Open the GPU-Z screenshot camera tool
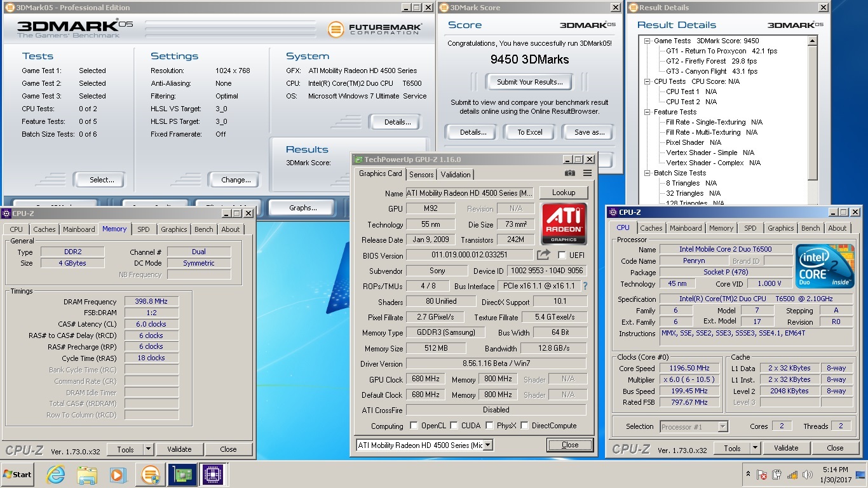The width and height of the screenshot is (868, 488). [570, 173]
